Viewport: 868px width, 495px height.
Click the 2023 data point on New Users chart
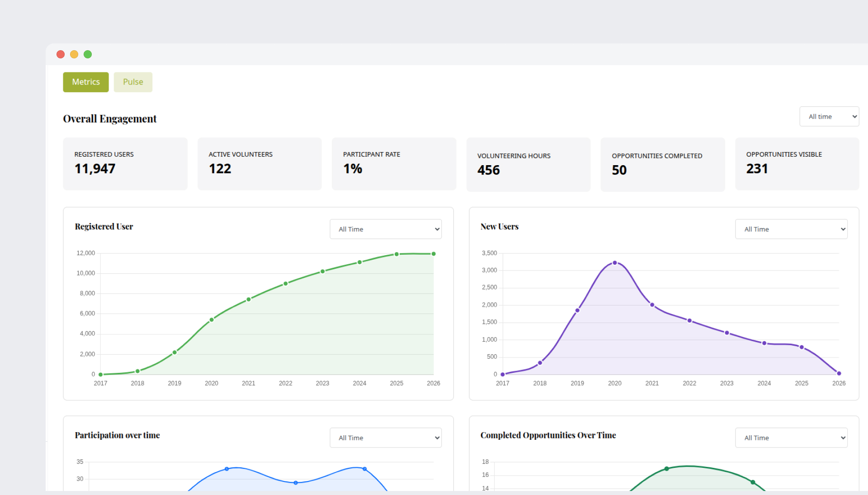pos(726,333)
